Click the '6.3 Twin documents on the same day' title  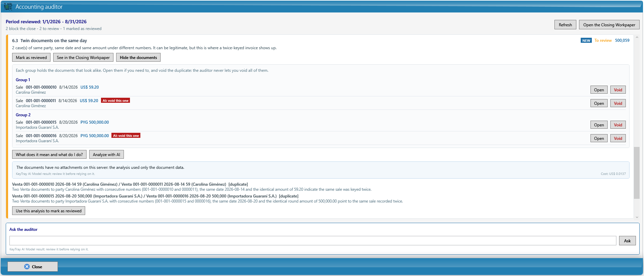(x=49, y=40)
